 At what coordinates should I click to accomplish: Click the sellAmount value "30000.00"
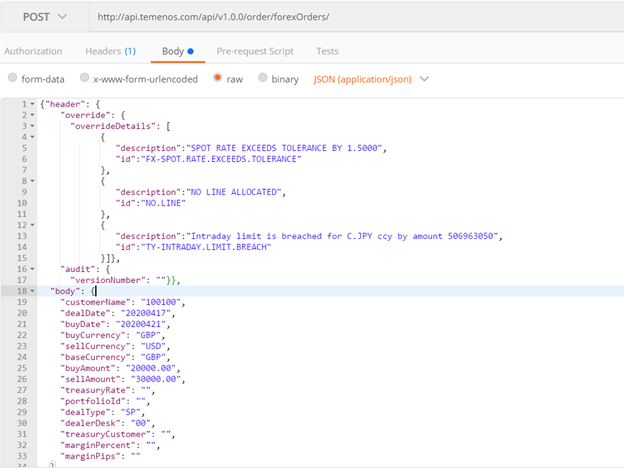pos(156,379)
